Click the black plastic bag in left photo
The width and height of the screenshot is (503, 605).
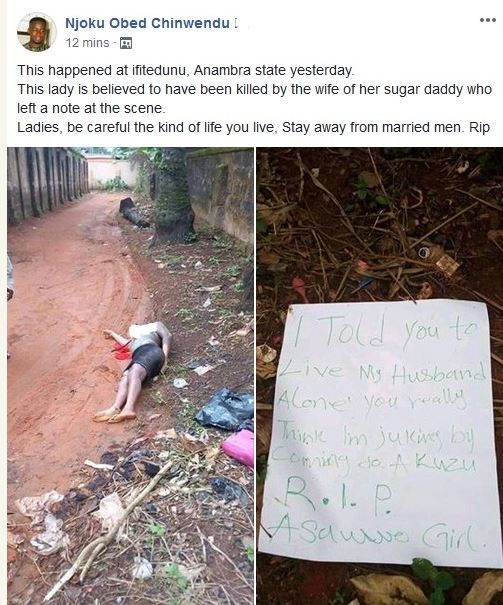[x=225, y=410]
